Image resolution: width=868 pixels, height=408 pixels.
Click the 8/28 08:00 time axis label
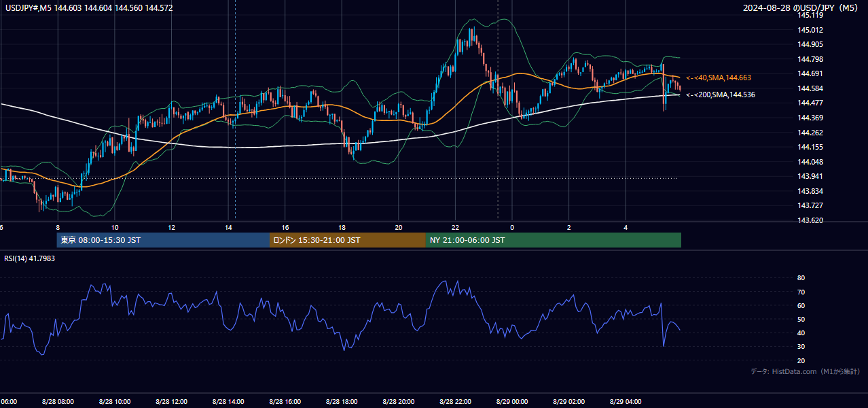click(57, 402)
